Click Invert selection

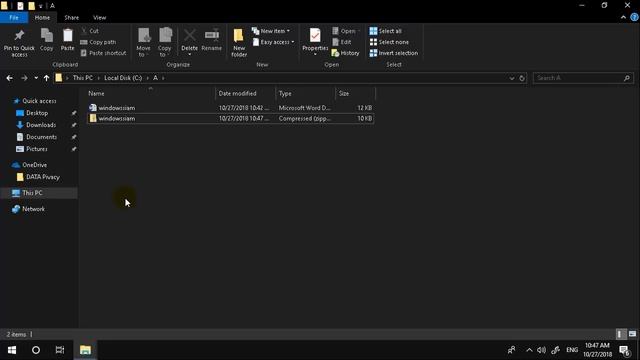click(394, 53)
